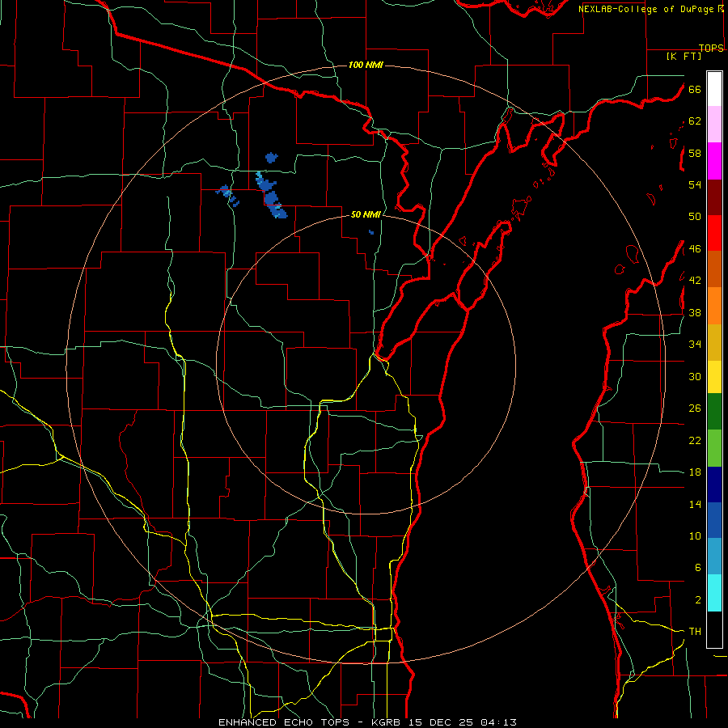
Task: Click the '26' legend value
Action: pos(695,408)
